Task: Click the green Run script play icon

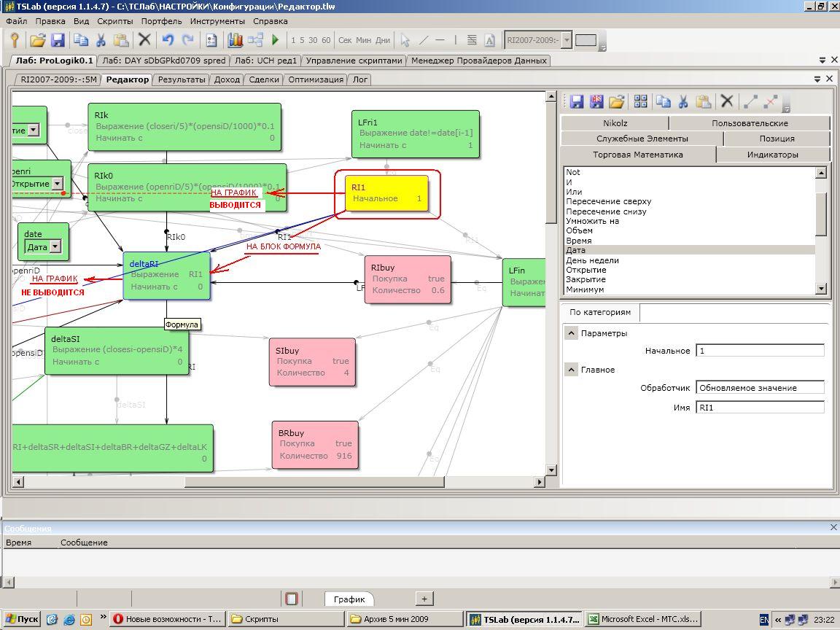Action: click(276, 40)
